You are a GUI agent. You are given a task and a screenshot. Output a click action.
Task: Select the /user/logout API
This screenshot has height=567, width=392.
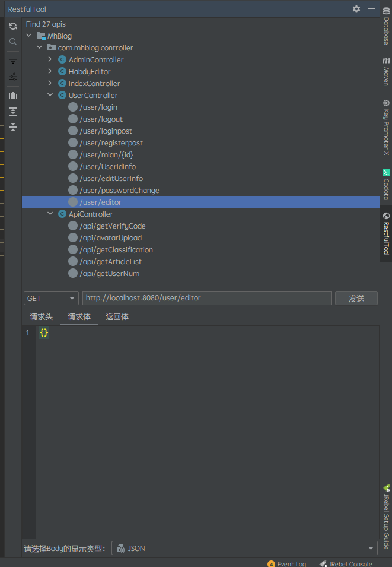tap(101, 119)
